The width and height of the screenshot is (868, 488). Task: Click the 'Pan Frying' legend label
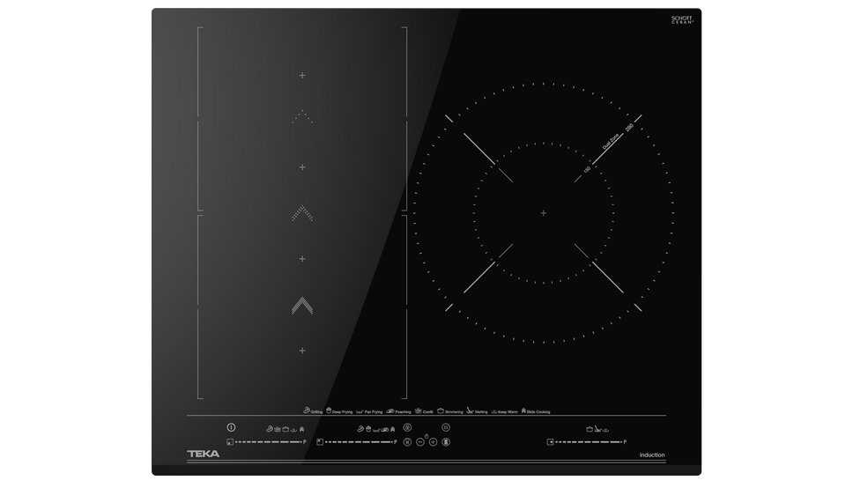[x=374, y=412]
